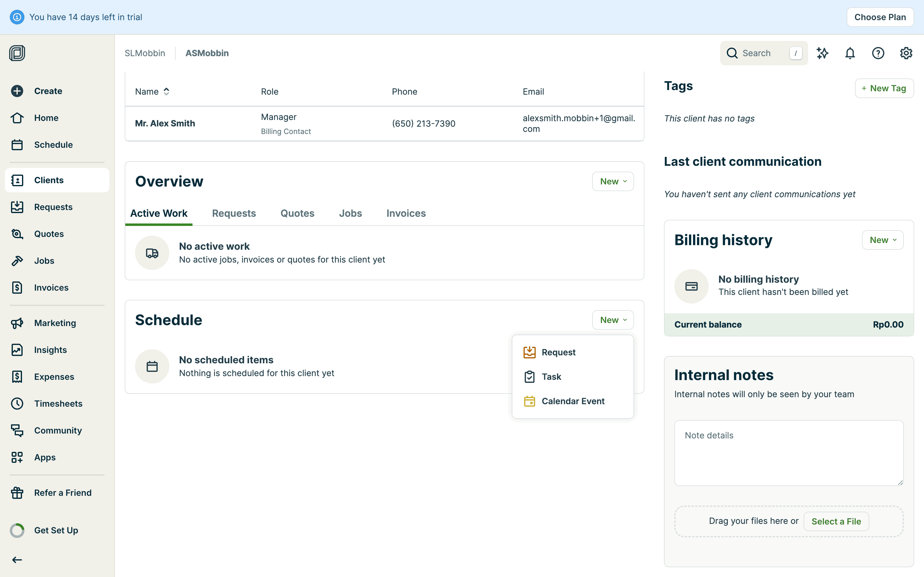Click the New Tag button

point(884,88)
